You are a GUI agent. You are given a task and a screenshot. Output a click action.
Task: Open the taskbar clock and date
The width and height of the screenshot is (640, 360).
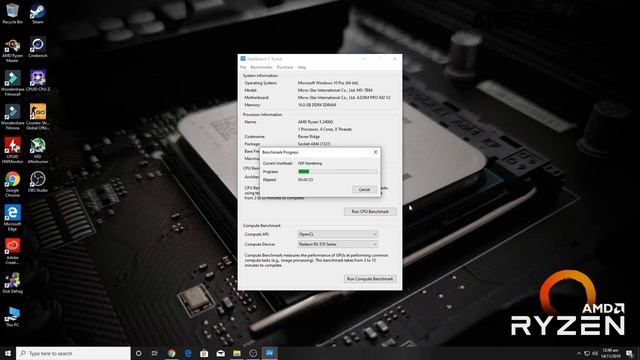pyautogui.click(x=611, y=353)
